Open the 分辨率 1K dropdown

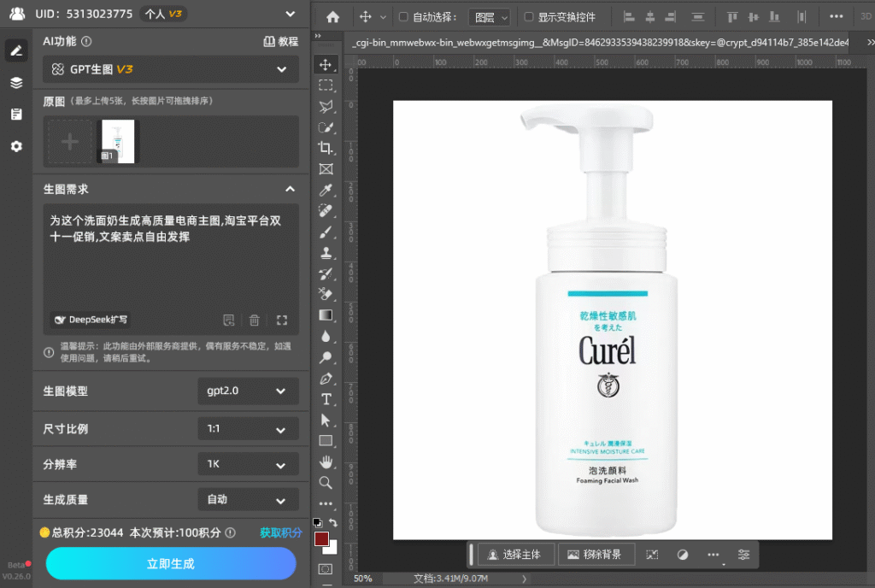(249, 464)
